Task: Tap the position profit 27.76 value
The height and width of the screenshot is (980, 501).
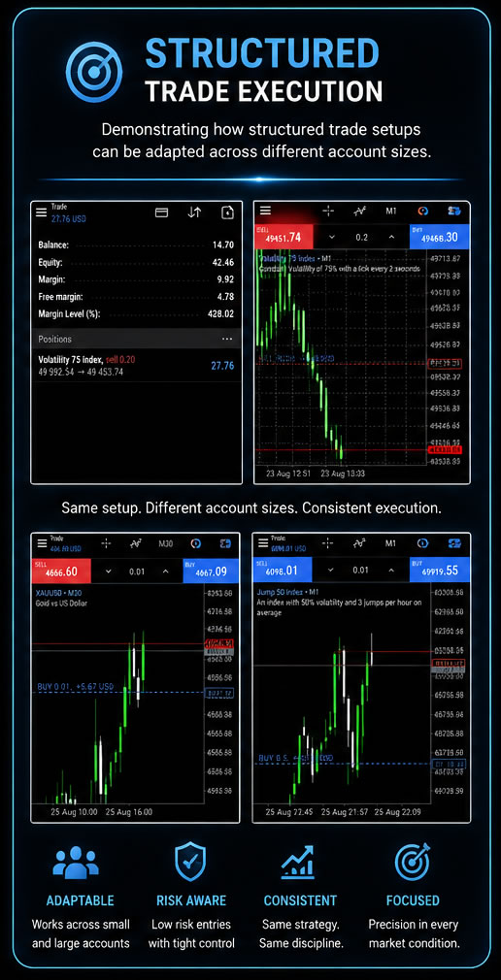Action: point(222,366)
